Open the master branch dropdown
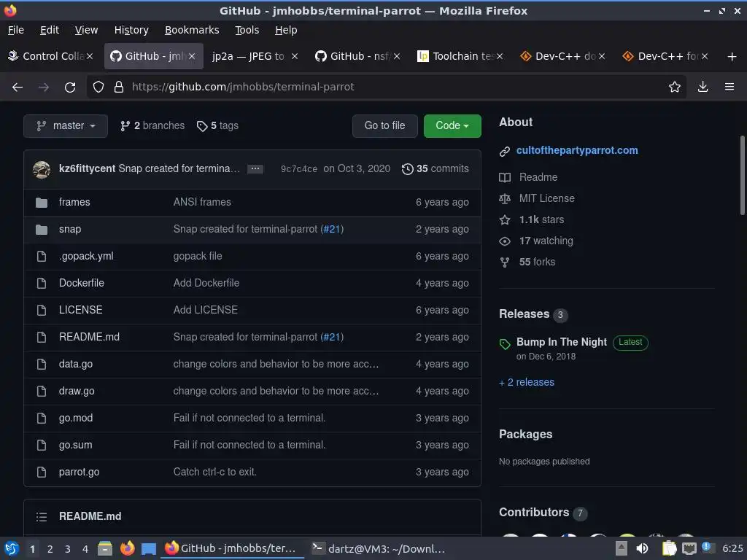The image size is (747, 560). click(x=66, y=126)
